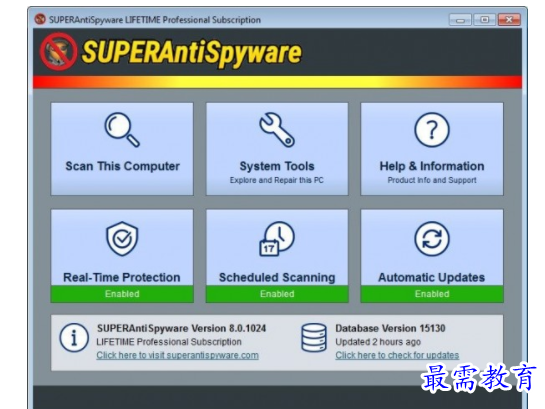Click the SUPERAntiSpyware yellow wordmark
545x409 pixels.
192,53
